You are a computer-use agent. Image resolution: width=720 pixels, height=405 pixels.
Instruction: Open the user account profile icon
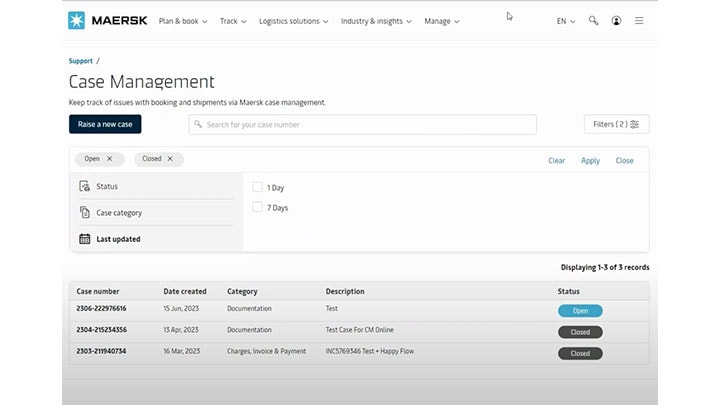tap(616, 20)
